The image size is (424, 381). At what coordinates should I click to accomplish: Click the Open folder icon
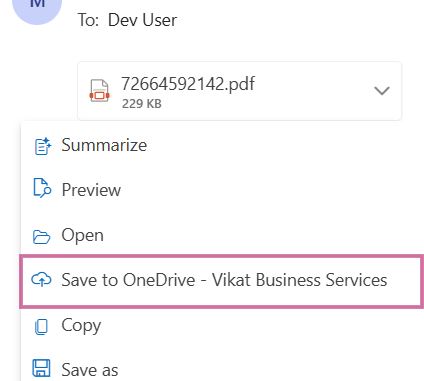41,237
